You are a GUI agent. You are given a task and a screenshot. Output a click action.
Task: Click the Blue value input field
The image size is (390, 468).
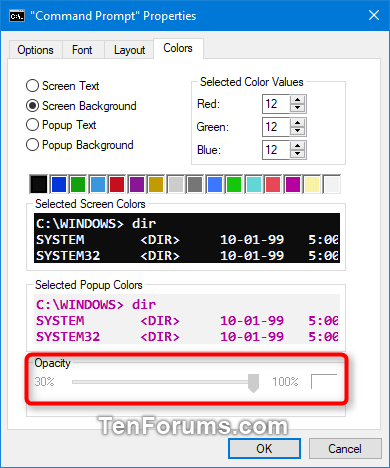pos(276,150)
